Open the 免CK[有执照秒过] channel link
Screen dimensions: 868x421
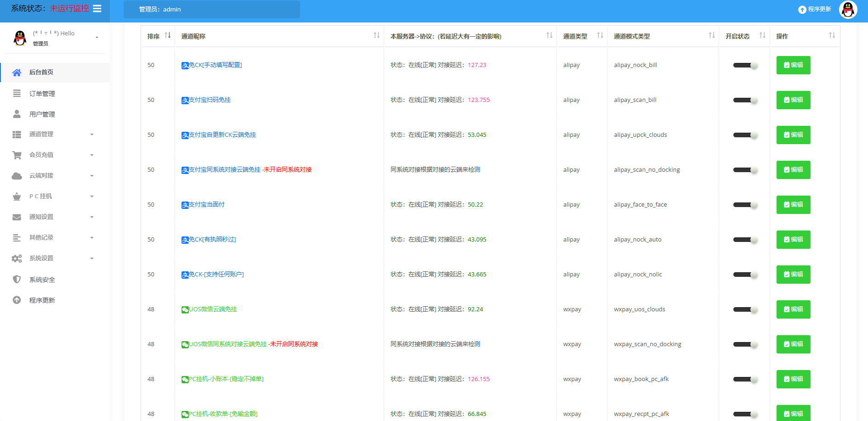coord(212,240)
